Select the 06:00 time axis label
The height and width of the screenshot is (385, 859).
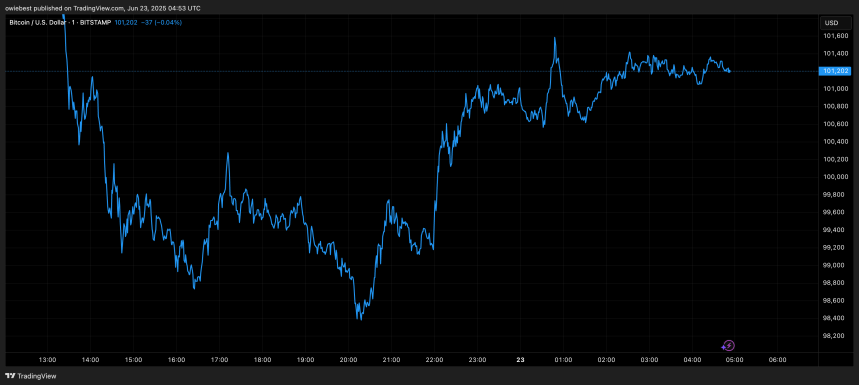click(x=778, y=360)
